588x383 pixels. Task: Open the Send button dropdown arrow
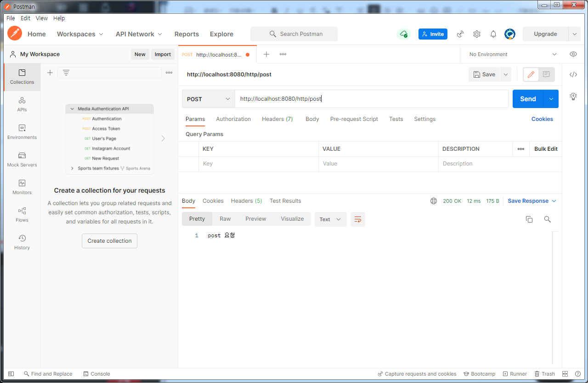click(x=551, y=99)
